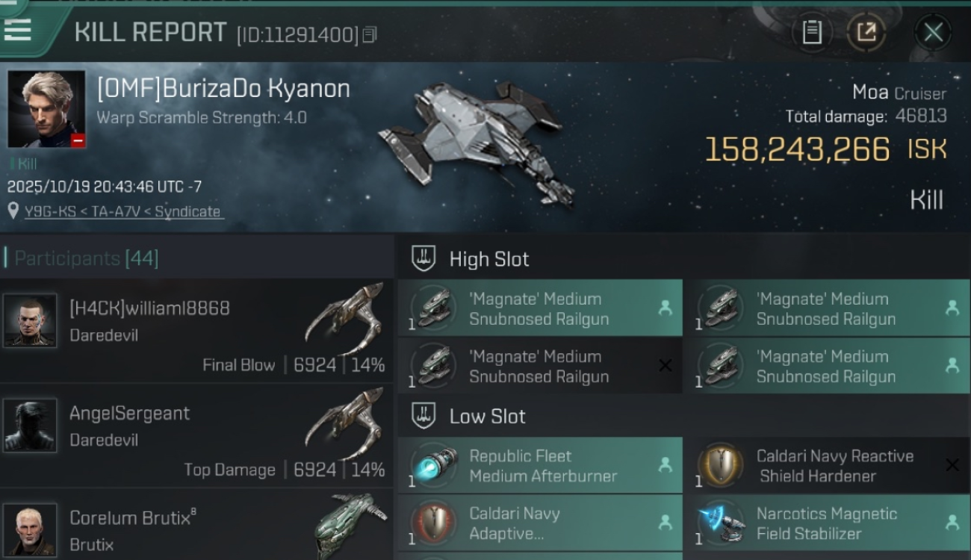Click the Narcotics Magnetic Field Stabilizer icon

tap(722, 523)
